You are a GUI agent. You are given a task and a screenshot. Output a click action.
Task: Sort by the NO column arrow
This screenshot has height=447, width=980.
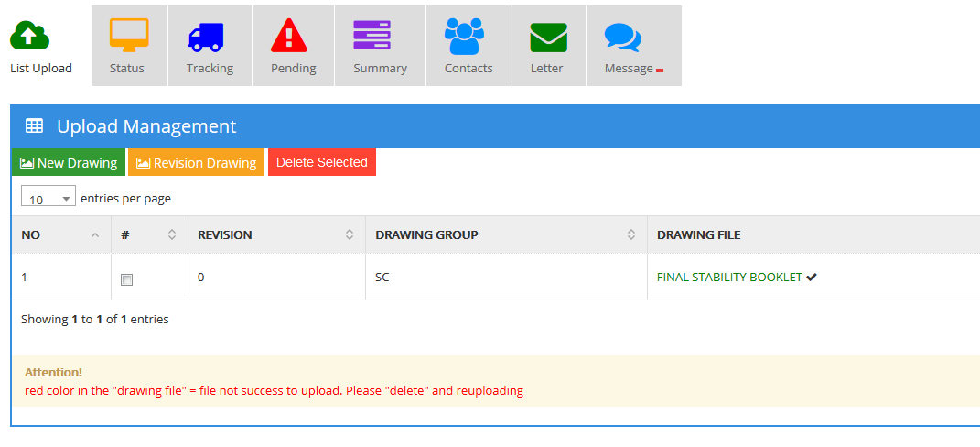95,235
